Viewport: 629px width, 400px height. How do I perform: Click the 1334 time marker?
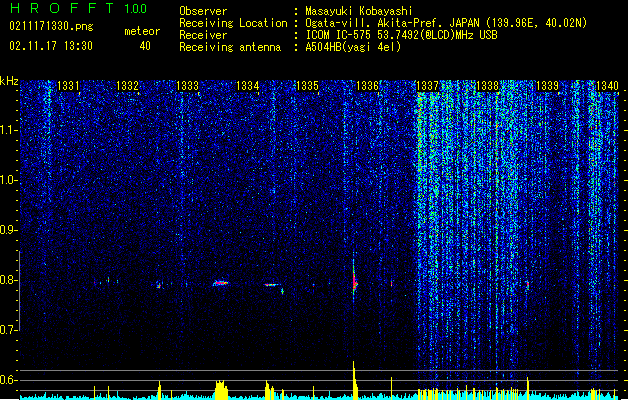pyautogui.click(x=248, y=86)
